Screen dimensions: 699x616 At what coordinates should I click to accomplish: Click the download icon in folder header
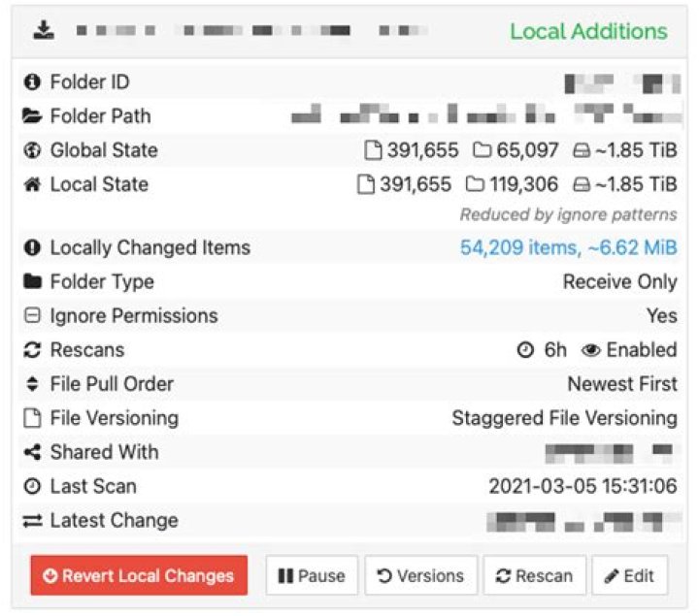[x=44, y=30]
